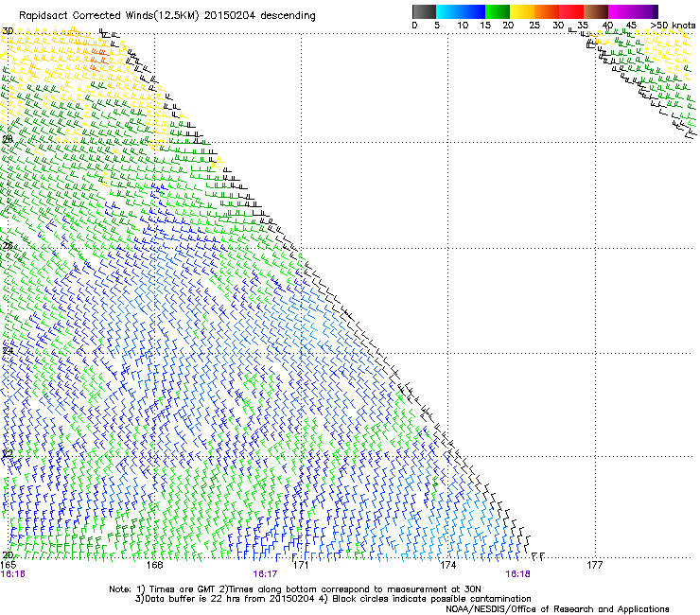Screen dimensions: 700x615
Task: Click the longitude label '177'
Action: 595,565
